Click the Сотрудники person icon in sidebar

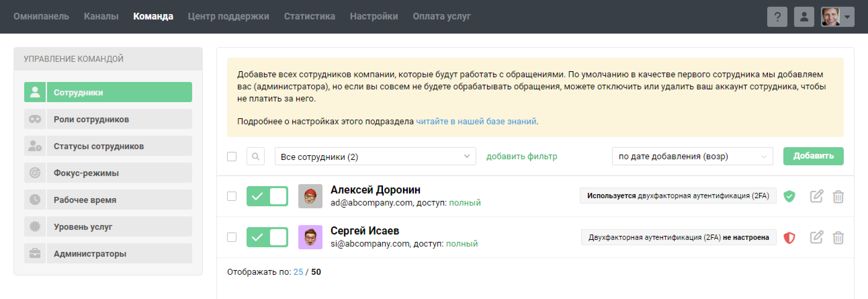pyautogui.click(x=35, y=92)
